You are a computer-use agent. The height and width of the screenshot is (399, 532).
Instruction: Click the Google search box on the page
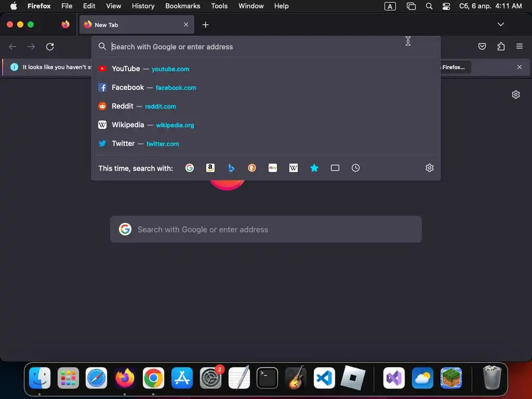click(266, 229)
